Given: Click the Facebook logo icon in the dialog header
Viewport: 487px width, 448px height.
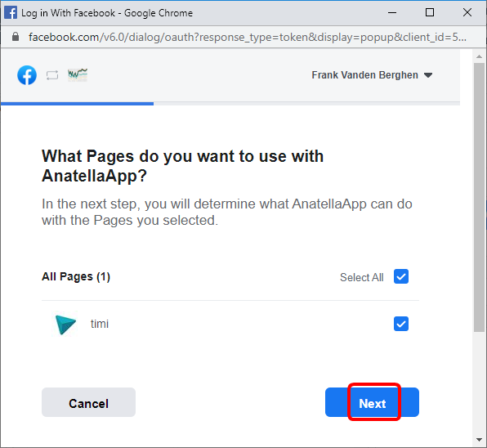Looking at the screenshot, I should [27, 75].
